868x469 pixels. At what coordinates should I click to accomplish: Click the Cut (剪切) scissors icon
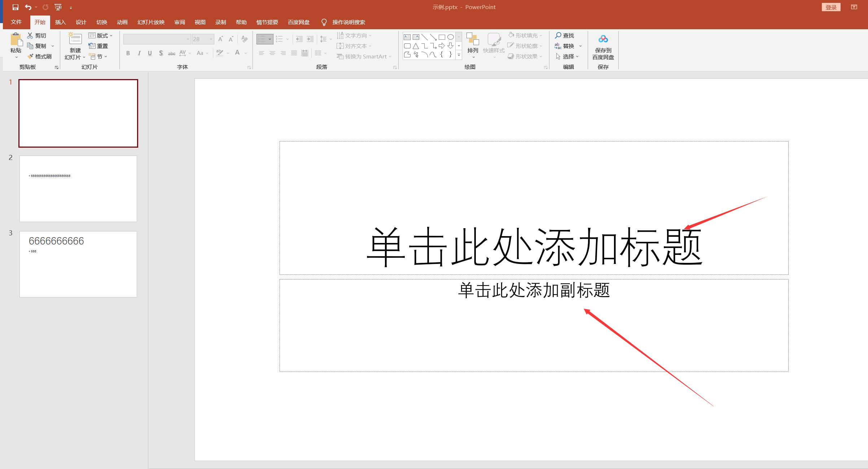point(30,35)
